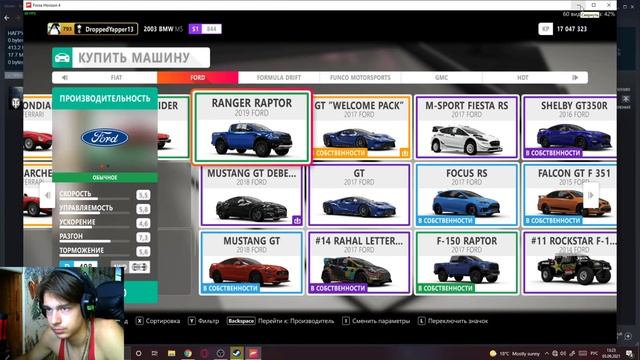Select the Focus RS tile

pos(467,195)
